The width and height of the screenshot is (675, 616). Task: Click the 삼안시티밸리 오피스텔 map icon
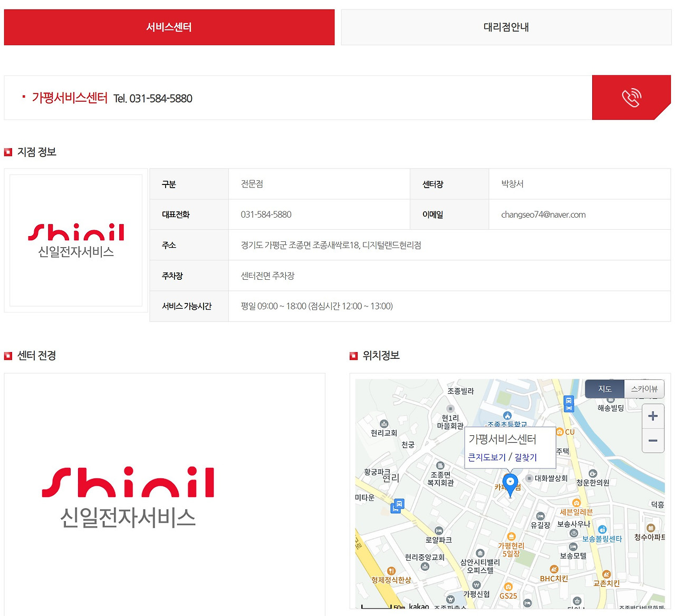pos(480,553)
